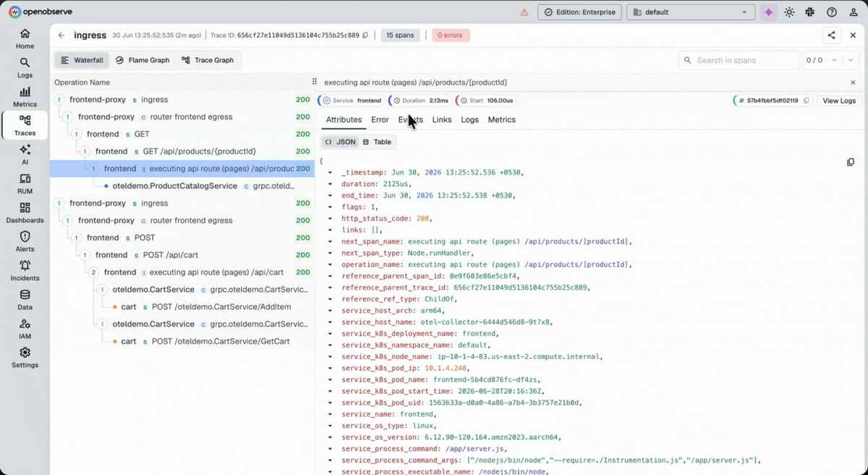Switch to the Waterfall view tab
This screenshot has height=475, width=868.
(82, 60)
